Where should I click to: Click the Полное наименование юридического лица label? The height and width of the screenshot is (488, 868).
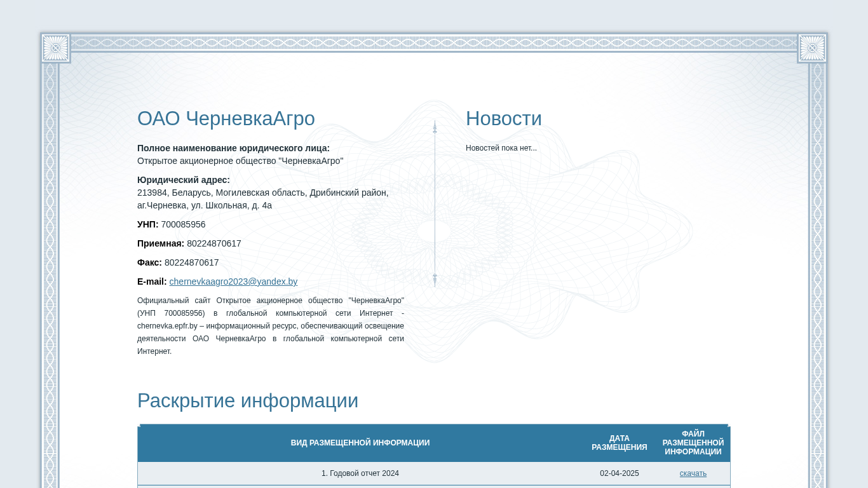coord(233,148)
